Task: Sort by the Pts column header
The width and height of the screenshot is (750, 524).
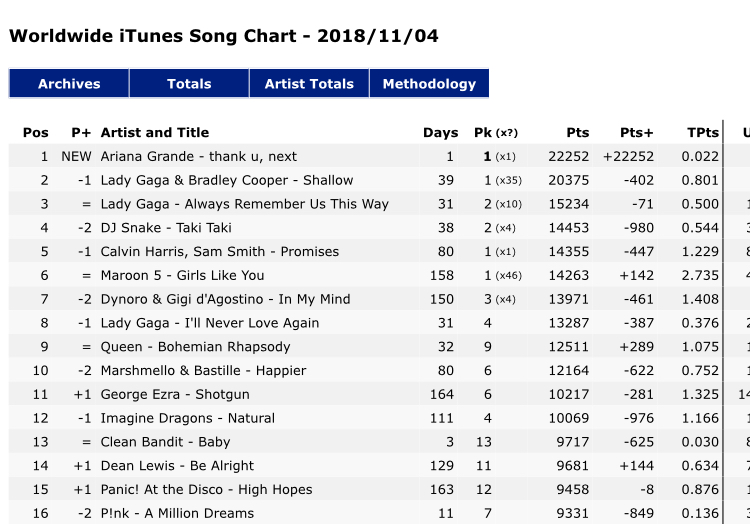Action: (578, 132)
